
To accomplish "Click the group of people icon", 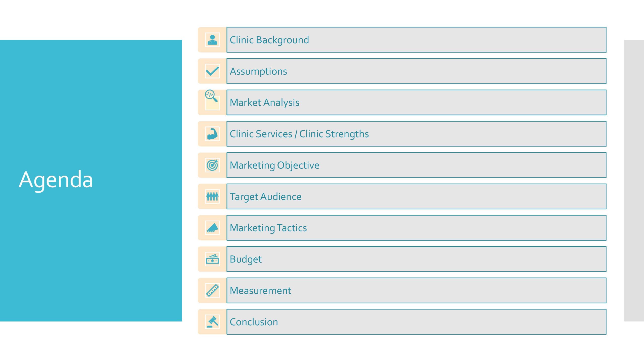I will (212, 196).
